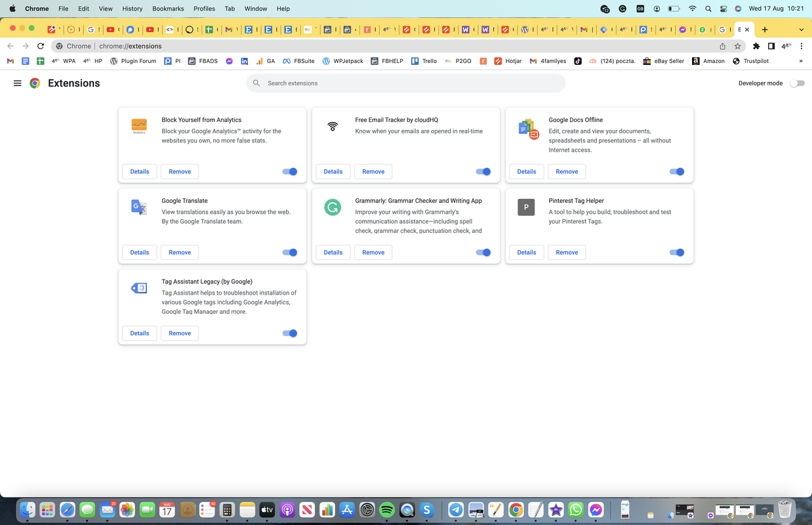Open the Bookmarks menu
The image size is (812, 525).
(168, 9)
